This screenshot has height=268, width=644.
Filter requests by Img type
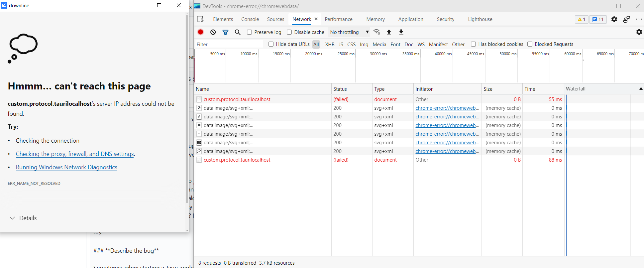pyautogui.click(x=364, y=45)
